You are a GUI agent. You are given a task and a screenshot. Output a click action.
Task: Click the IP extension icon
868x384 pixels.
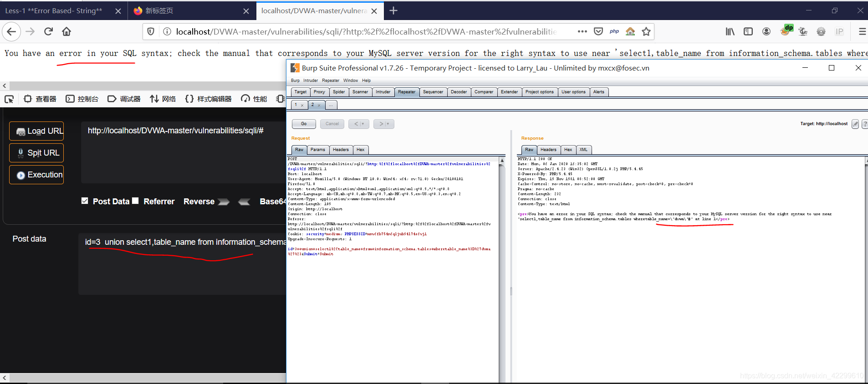click(839, 31)
